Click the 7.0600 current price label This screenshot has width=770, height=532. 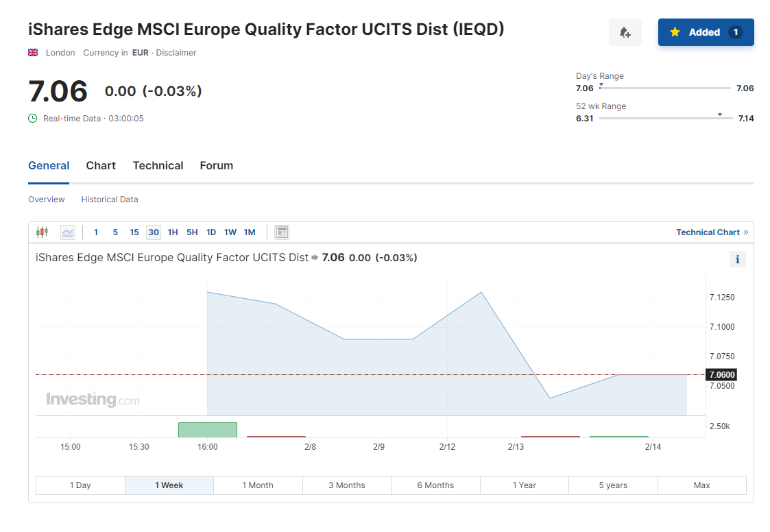coord(721,375)
